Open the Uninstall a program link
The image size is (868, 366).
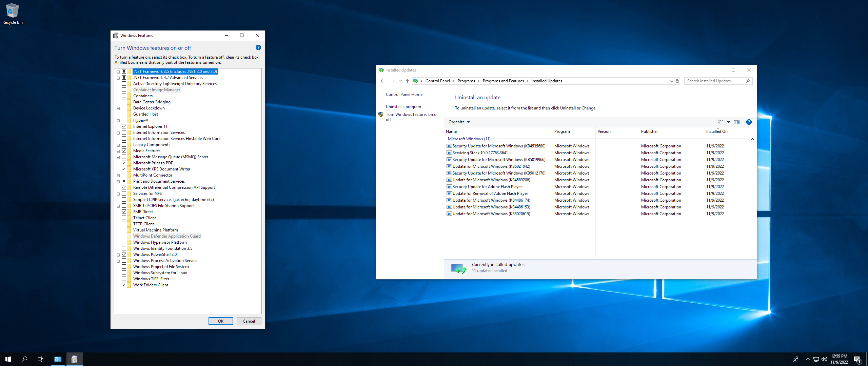pos(403,107)
